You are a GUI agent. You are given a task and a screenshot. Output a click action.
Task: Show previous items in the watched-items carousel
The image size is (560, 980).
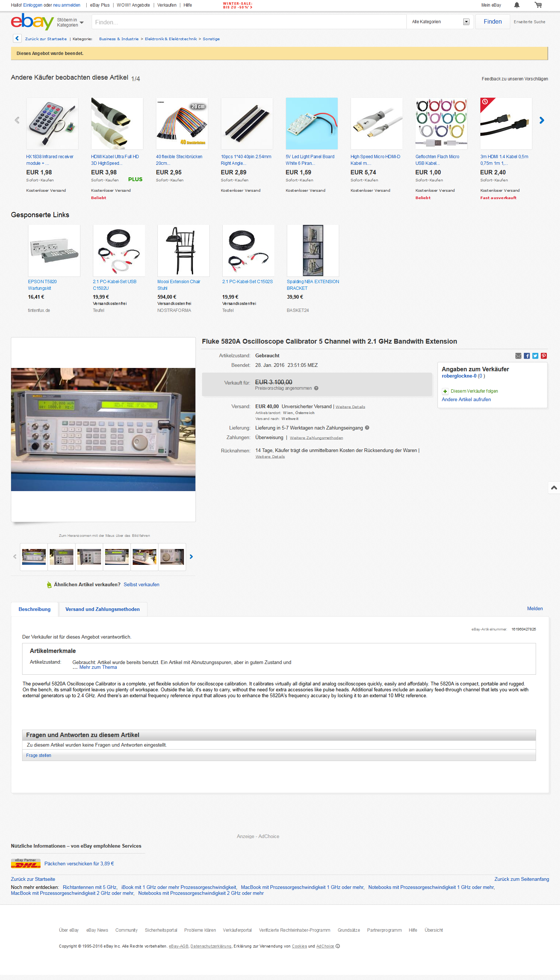pyautogui.click(x=17, y=121)
